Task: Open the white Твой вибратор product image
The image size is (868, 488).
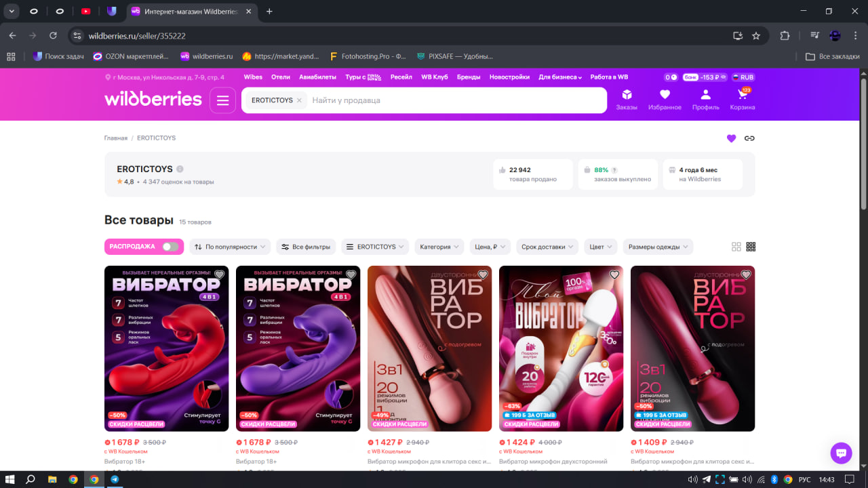Action: coord(561,348)
